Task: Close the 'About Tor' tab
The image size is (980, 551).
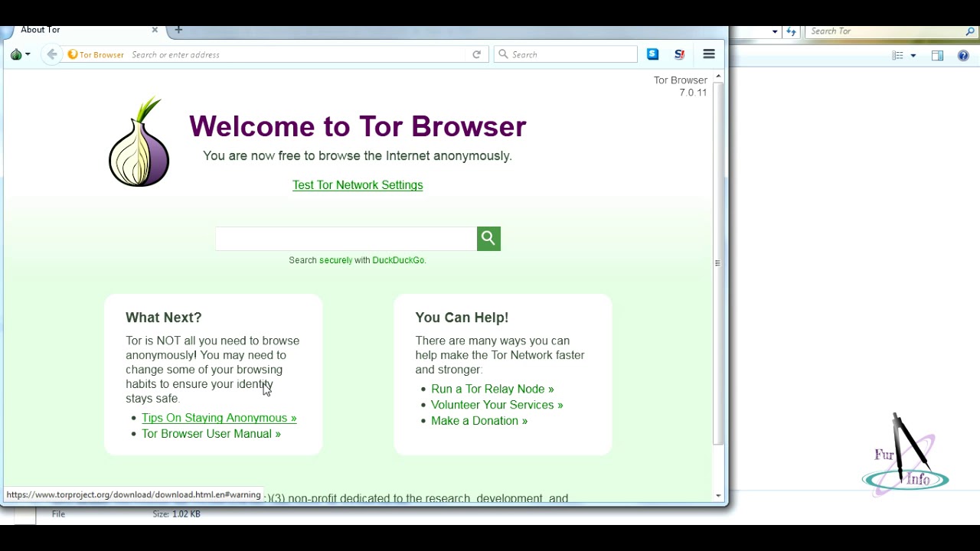Action: click(x=155, y=30)
